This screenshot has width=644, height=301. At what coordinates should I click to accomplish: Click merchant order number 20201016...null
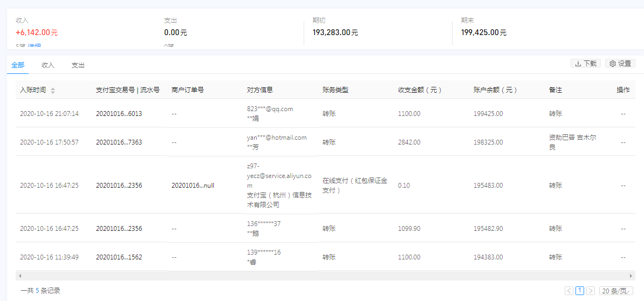pyautogui.click(x=193, y=186)
